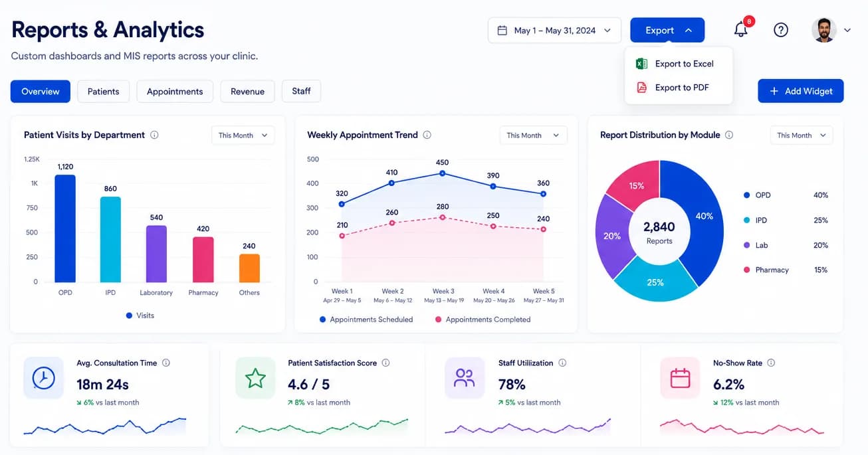Choose Export to Excel
This screenshot has width=868, height=455.
[x=678, y=64]
